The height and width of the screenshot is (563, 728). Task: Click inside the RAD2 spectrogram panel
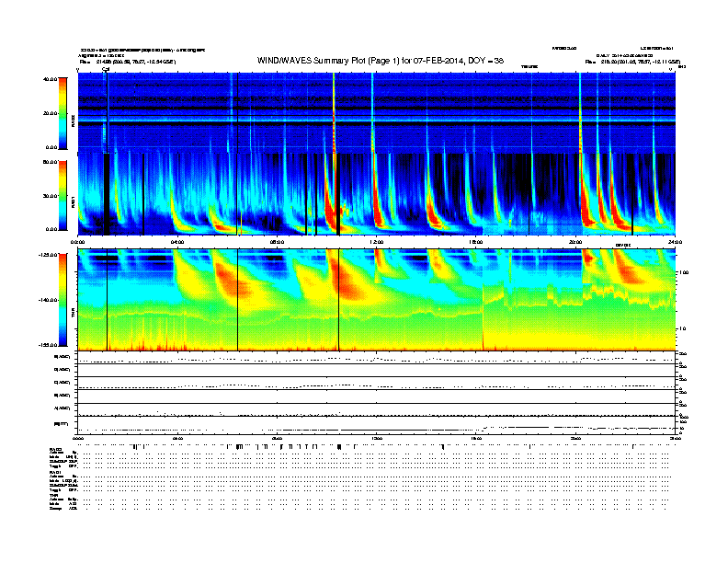click(376, 112)
